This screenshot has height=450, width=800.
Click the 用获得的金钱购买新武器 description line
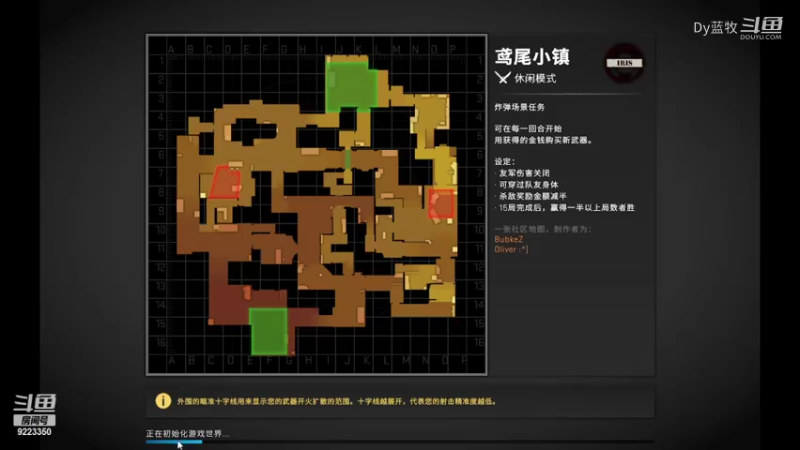click(543, 140)
